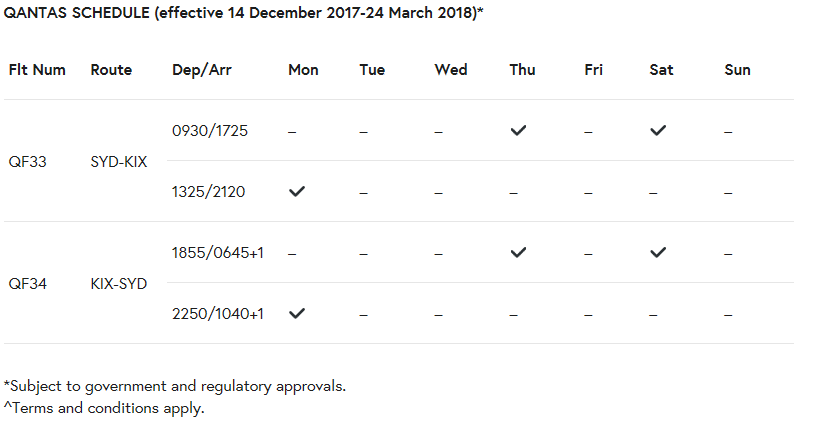
Task: Click the Wed column header
Action: point(451,70)
